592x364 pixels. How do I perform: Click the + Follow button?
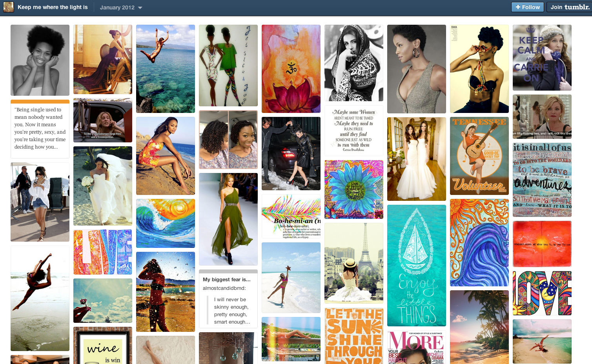(x=527, y=7)
